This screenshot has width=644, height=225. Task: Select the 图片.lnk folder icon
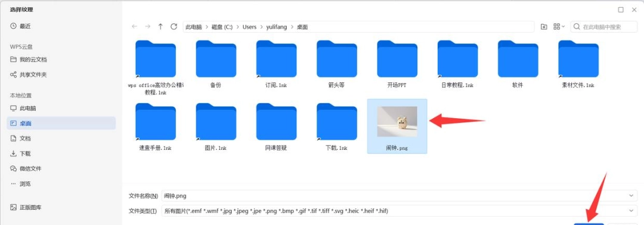(216, 122)
